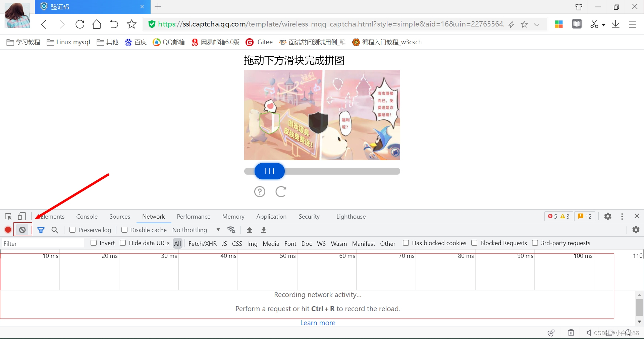The image size is (644, 339).
Task: Click the browser forward arrow
Action: [x=62, y=24]
